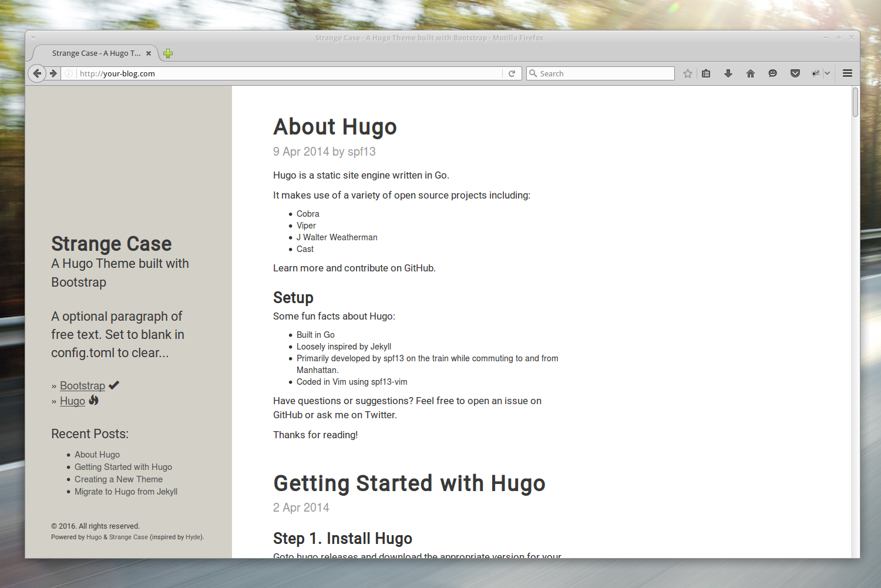Click the 'Built in Go' bullet
881x588 pixels.
(x=315, y=335)
